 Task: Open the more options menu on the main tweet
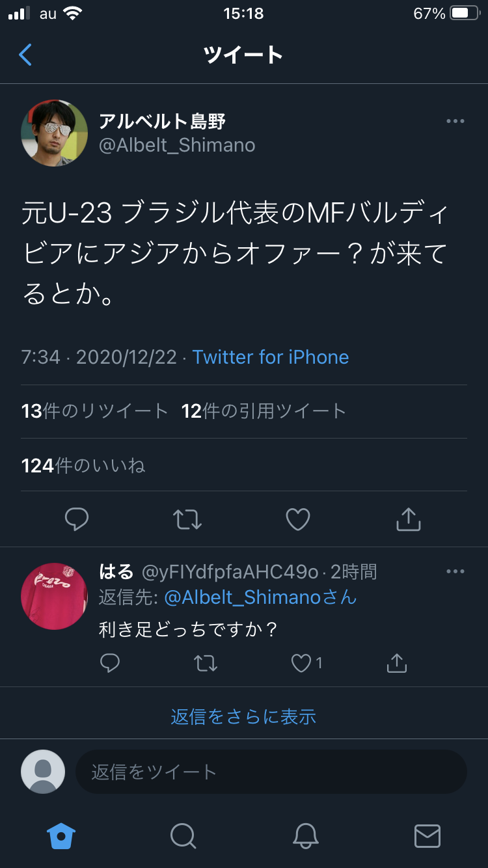coord(455,121)
